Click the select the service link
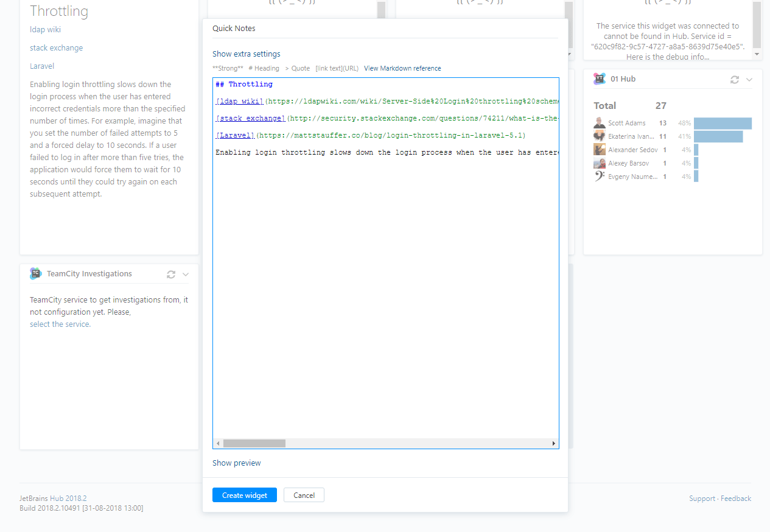This screenshot has height=532, width=770. click(x=59, y=323)
